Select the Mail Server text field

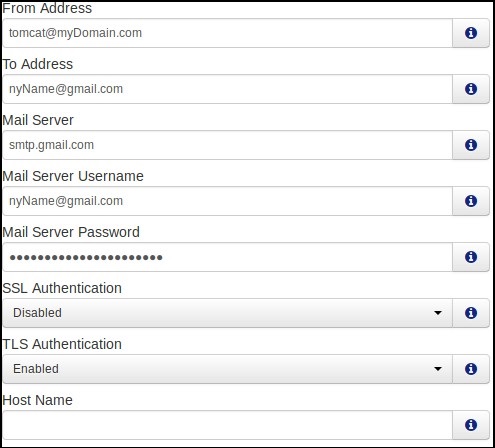[x=227, y=145]
